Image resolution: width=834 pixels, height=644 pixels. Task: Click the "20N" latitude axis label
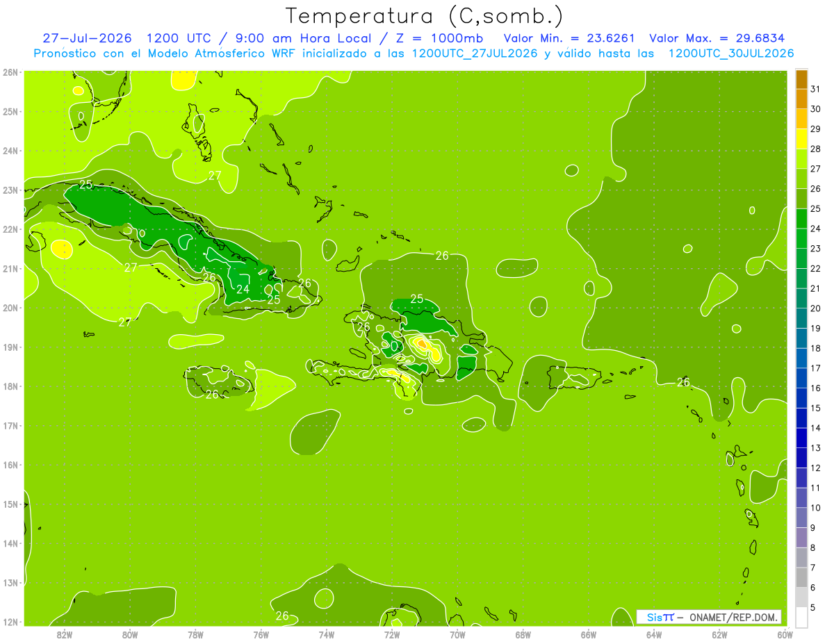10,308
